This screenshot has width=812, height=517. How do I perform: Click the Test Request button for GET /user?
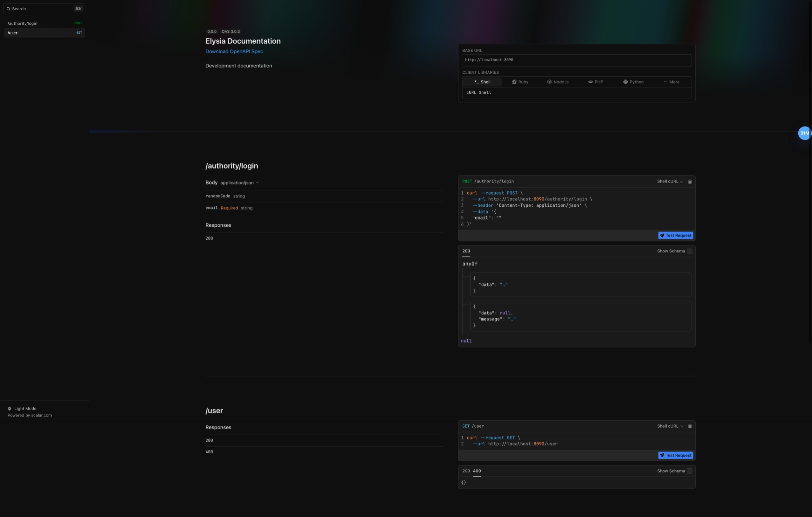coord(675,456)
